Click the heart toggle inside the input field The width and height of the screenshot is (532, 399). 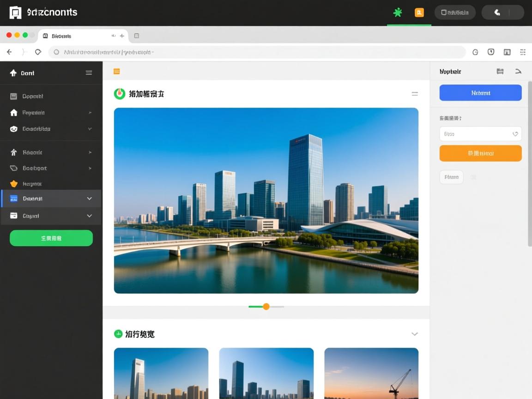point(515,134)
